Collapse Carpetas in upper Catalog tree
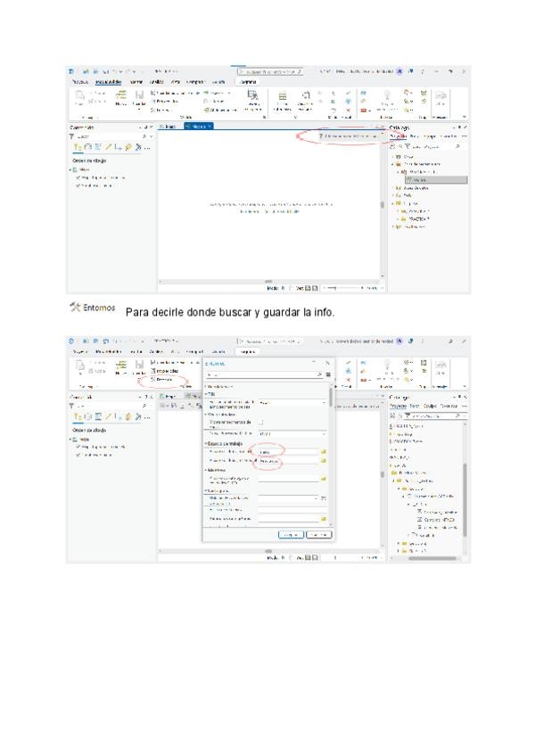Image resolution: width=535 pixels, height=756 pixels. (x=392, y=203)
